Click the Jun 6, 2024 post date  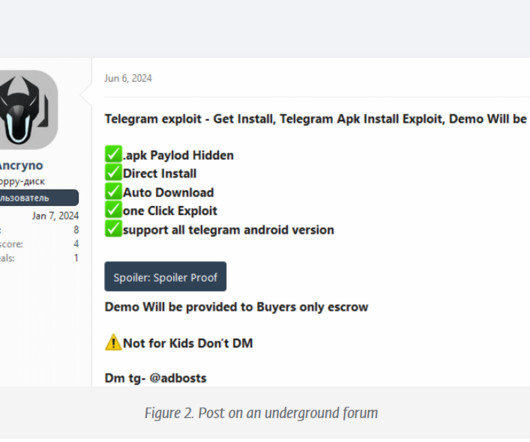[128, 78]
